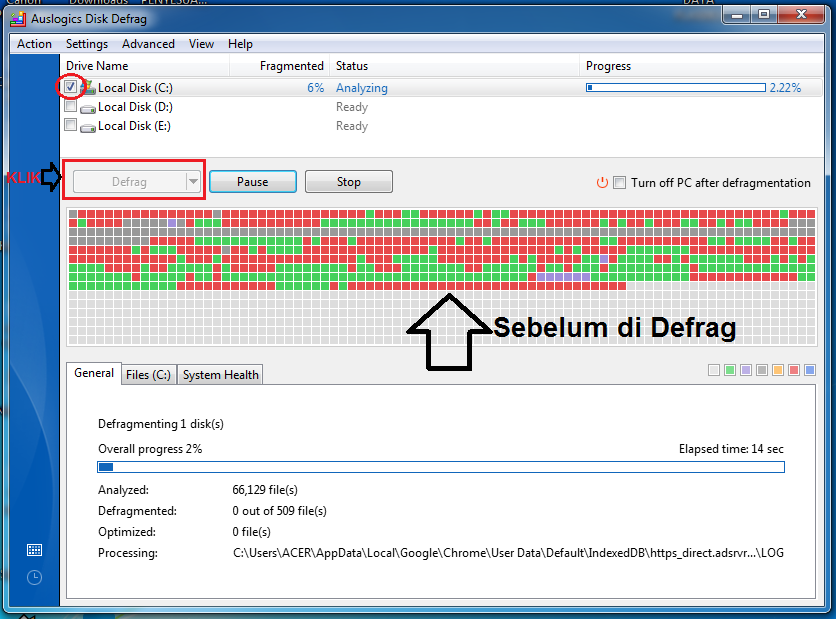Viewport: 836px width, 619px height.
Task: Click the Local Disk (C:) drive icon
Action: [88, 87]
